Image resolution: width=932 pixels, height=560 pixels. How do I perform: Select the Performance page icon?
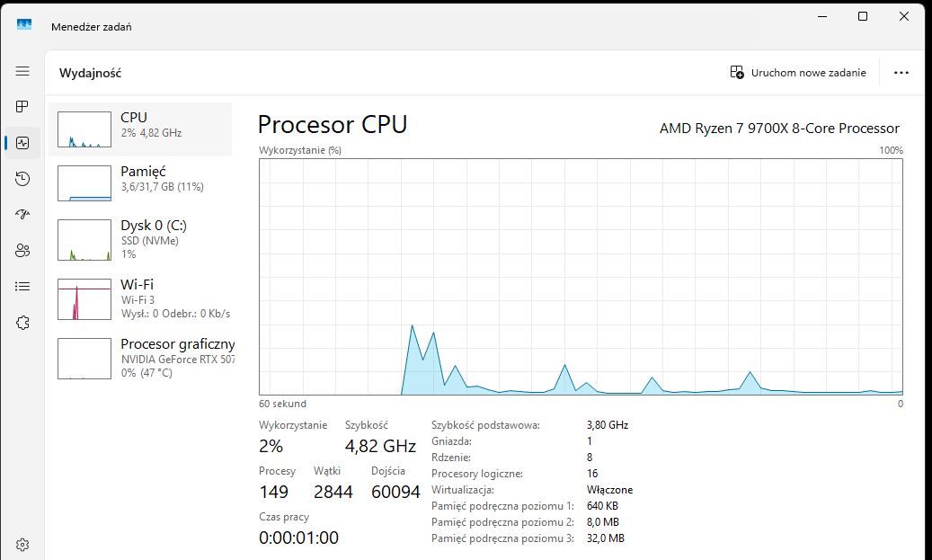click(x=22, y=143)
